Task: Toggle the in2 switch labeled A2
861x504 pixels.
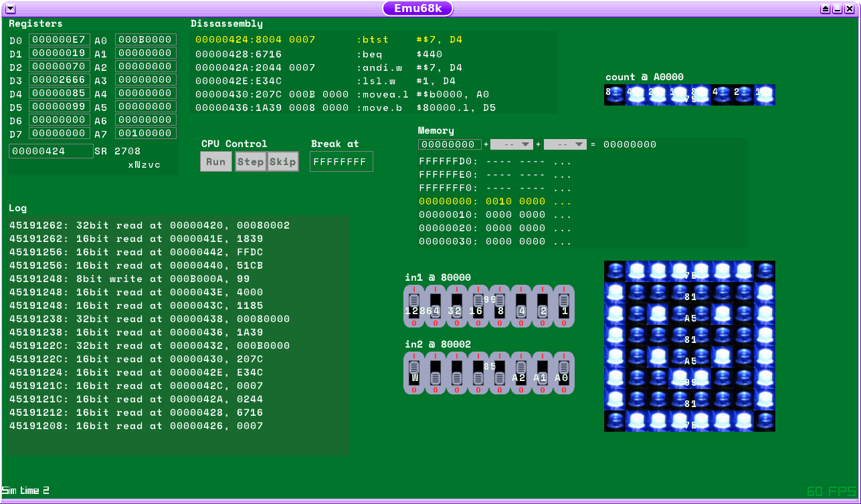Action: coord(521,372)
